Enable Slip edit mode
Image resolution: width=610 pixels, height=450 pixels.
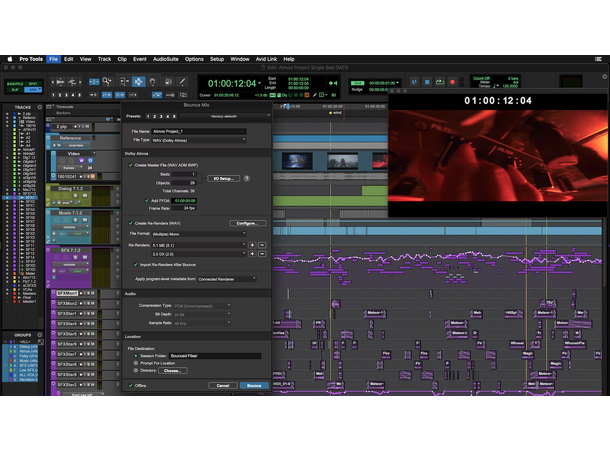click(15, 89)
